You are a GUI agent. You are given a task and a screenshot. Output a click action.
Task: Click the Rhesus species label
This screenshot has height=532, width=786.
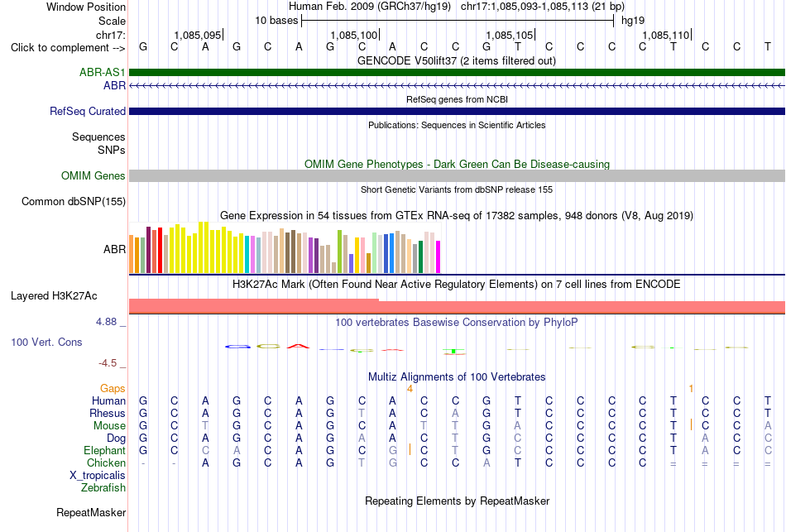coord(108,414)
